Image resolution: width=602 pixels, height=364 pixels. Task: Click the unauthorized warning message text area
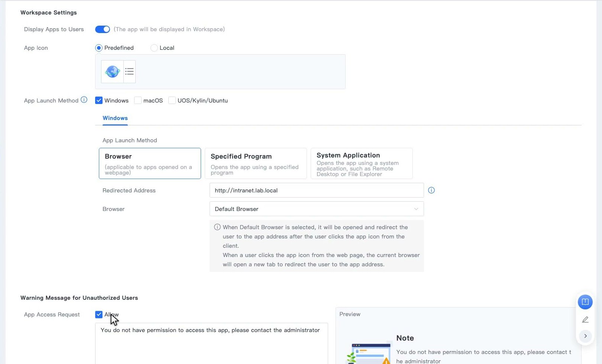coord(211,344)
